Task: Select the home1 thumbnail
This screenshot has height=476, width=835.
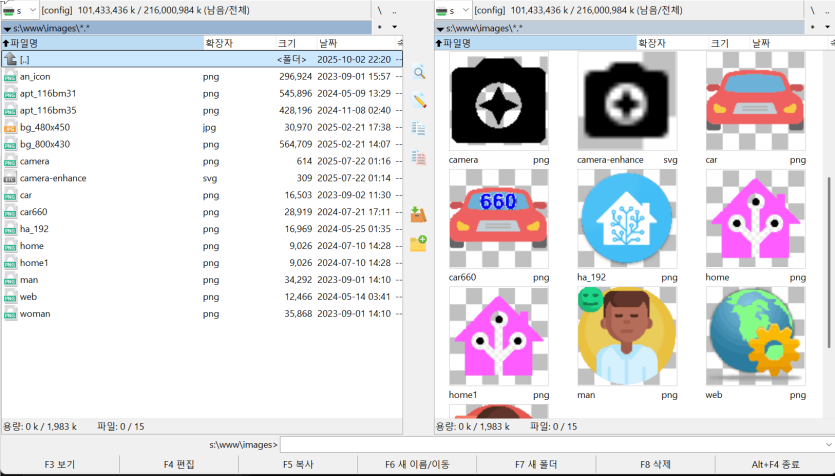Action: [x=498, y=336]
